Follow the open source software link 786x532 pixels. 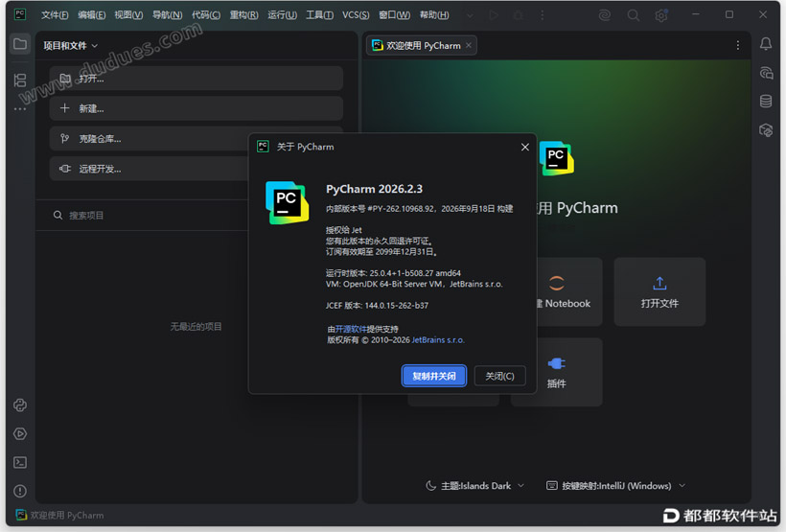point(351,330)
